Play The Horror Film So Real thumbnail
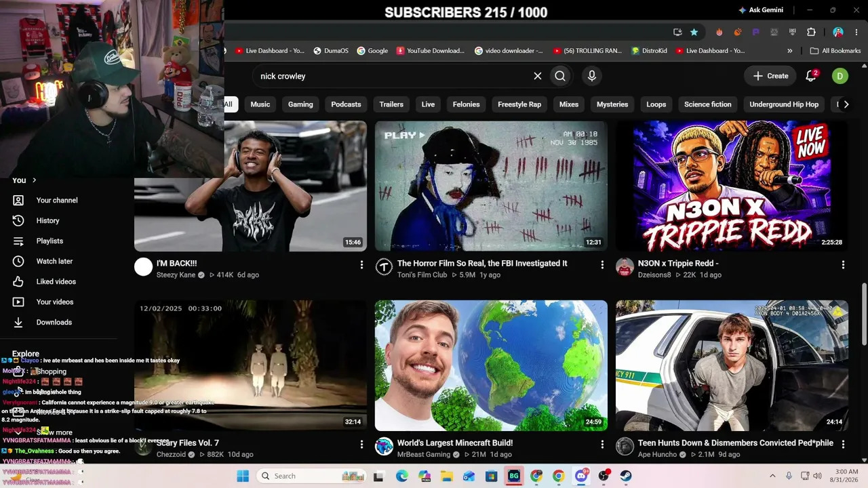This screenshot has height=488, width=868. pyautogui.click(x=491, y=186)
